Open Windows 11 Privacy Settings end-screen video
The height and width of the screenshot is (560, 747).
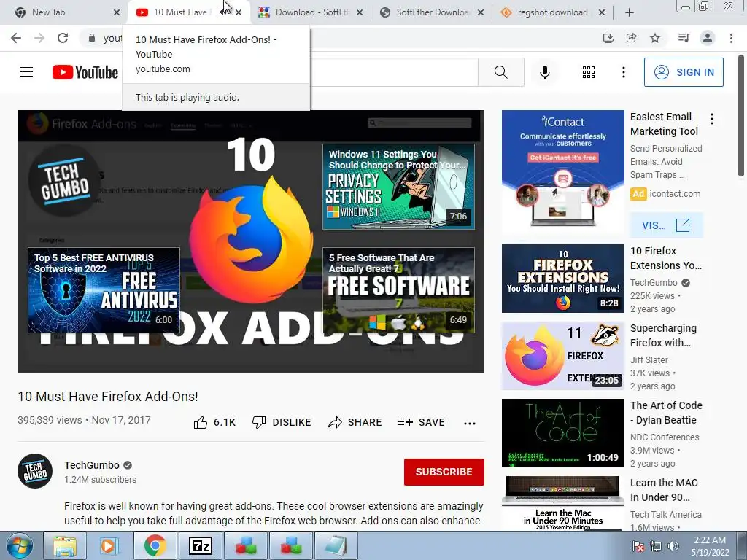[398, 187]
